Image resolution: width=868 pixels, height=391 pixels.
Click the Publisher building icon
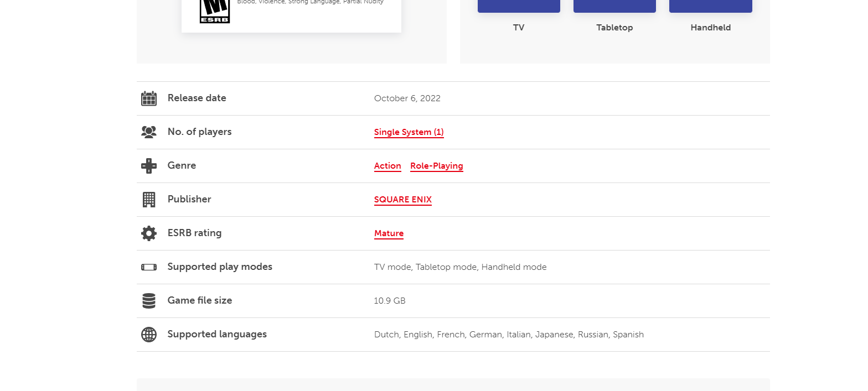[149, 200]
